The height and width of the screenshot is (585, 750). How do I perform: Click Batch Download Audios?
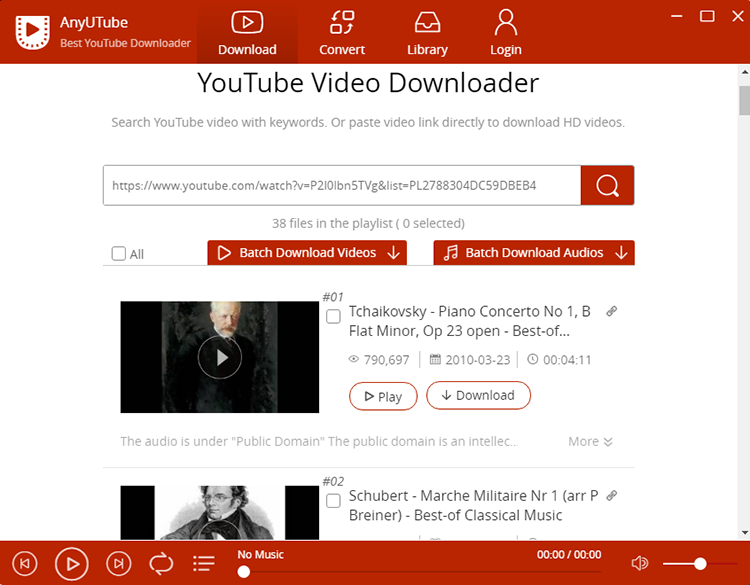[x=534, y=253]
